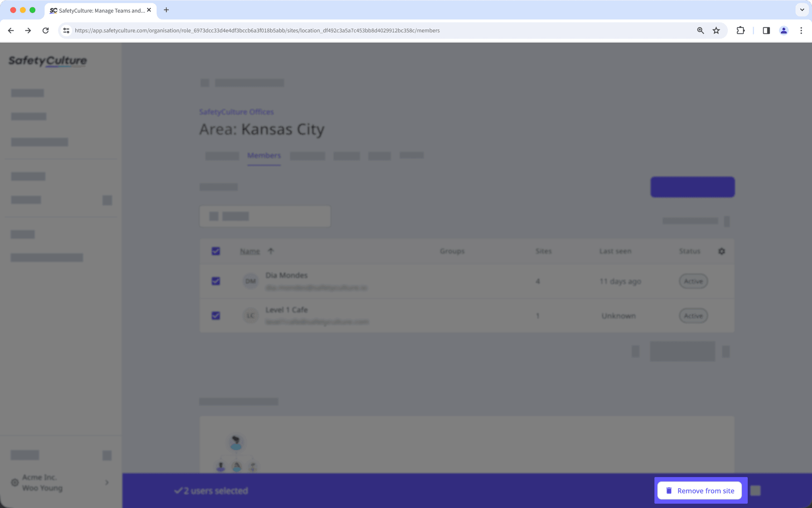Uncheck Dia Mondes row checkbox
Image resolution: width=812 pixels, height=508 pixels.
pos(216,281)
